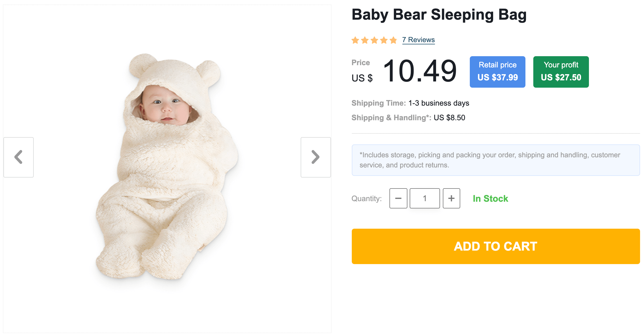Click the Baby Bear Sleeping Bag title
Viewport: 644px width, 336px height.
pos(439,15)
